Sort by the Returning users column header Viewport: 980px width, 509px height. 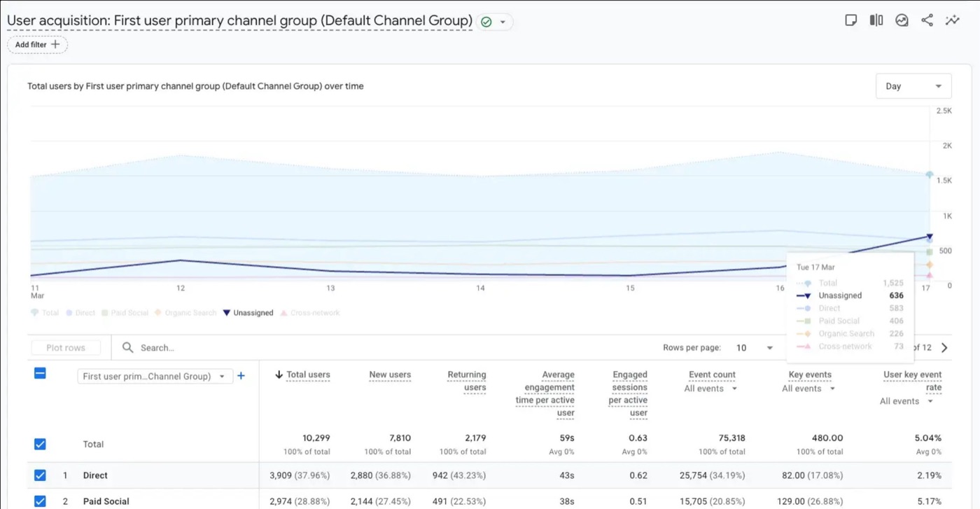[467, 381]
